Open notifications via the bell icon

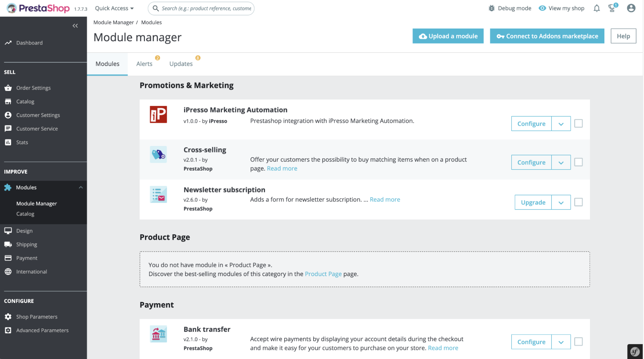coord(596,8)
